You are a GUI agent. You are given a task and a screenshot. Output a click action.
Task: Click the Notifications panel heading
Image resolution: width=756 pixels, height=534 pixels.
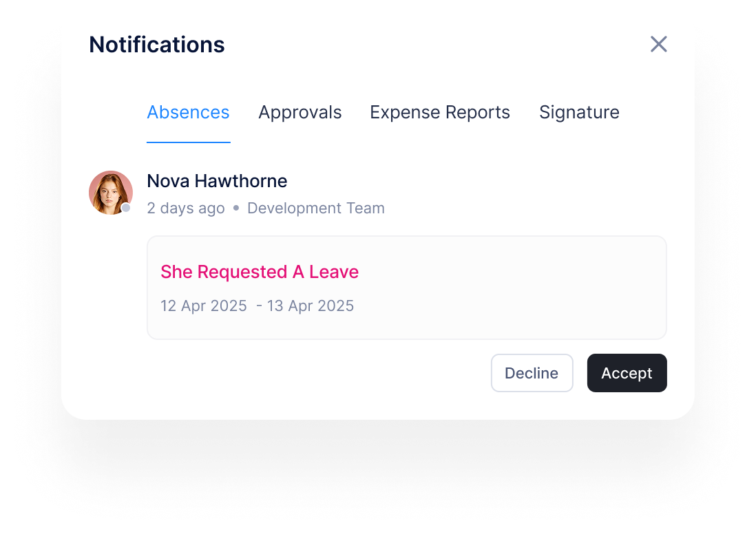pyautogui.click(x=156, y=44)
